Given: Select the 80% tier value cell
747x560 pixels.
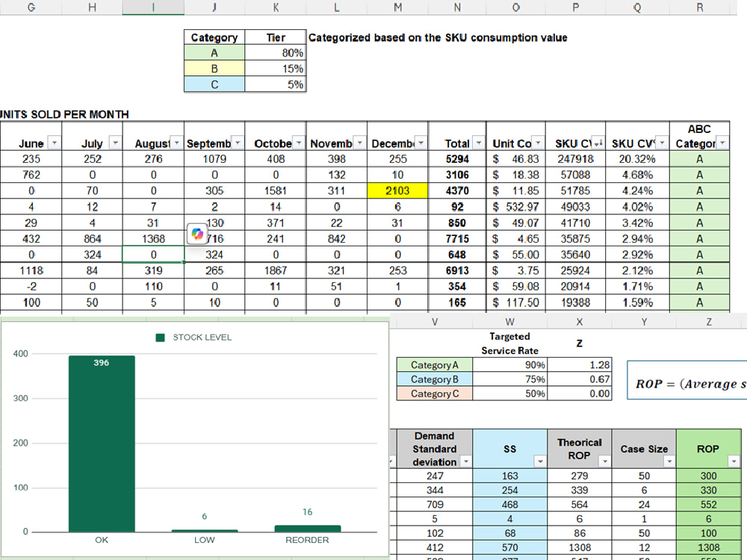Looking at the screenshot, I should 276,53.
